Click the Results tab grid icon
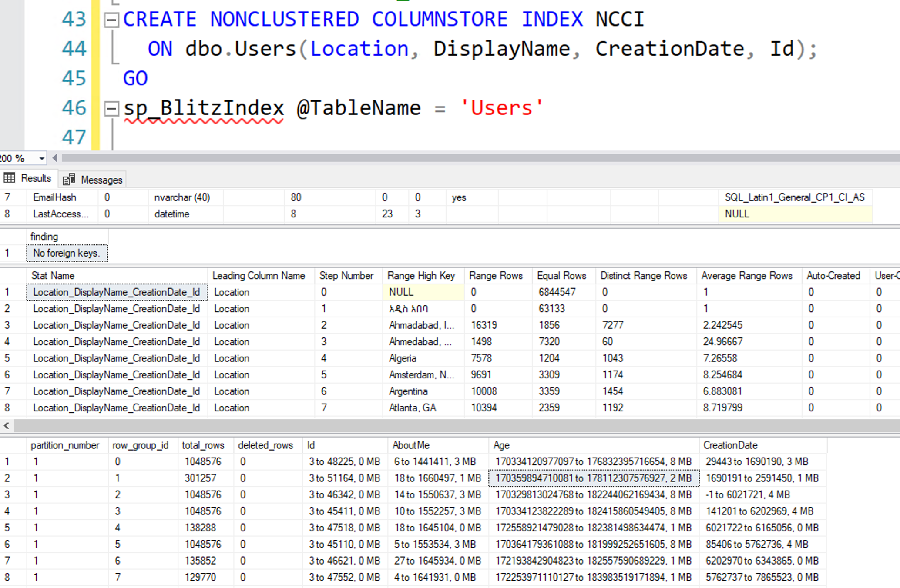 pos(9,178)
